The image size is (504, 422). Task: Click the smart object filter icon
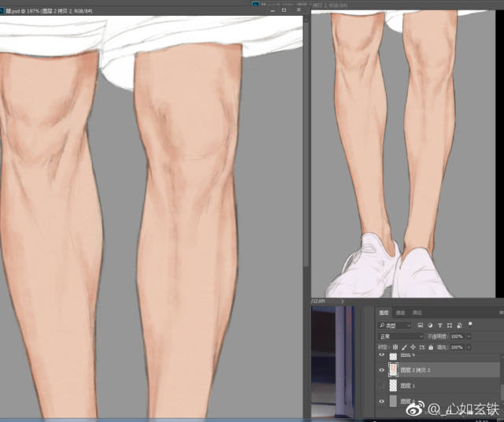(458, 325)
